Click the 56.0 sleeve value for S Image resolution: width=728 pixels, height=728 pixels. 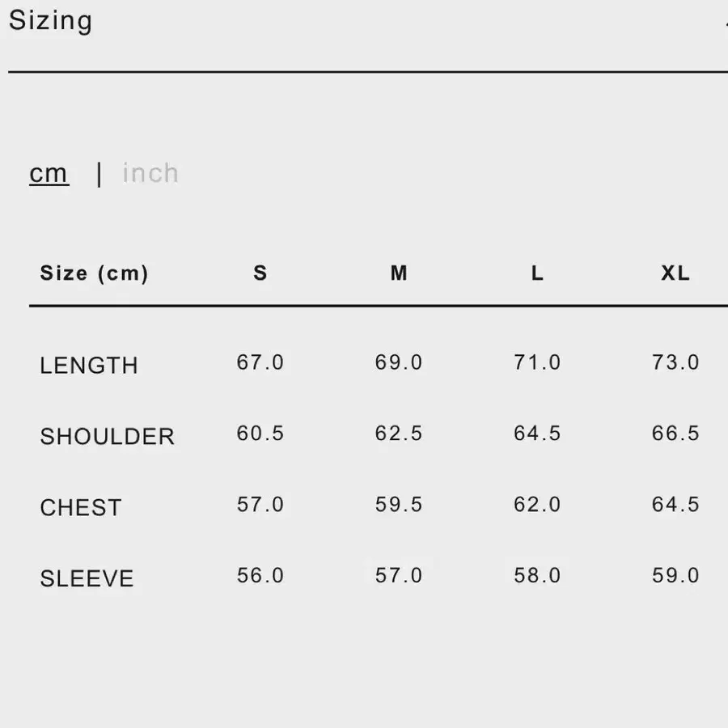pos(260,575)
